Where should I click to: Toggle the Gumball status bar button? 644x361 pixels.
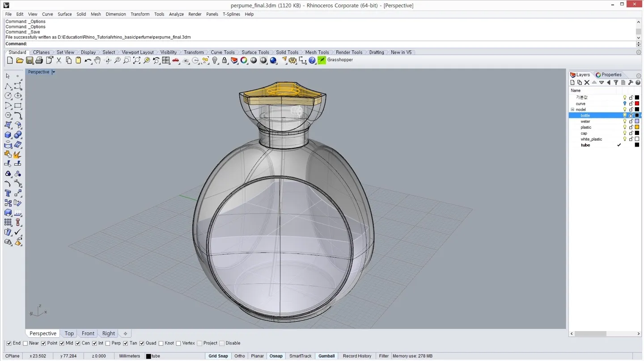point(326,356)
